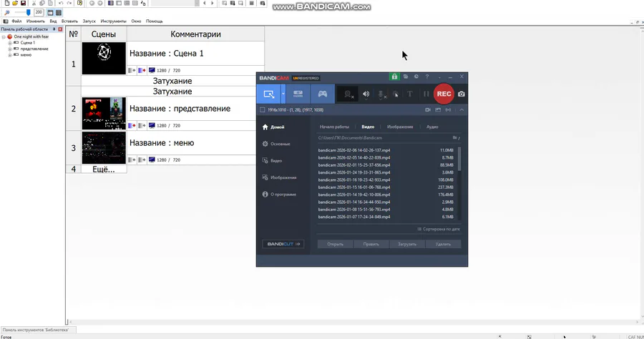Click the BANDICUT link button

283,244
